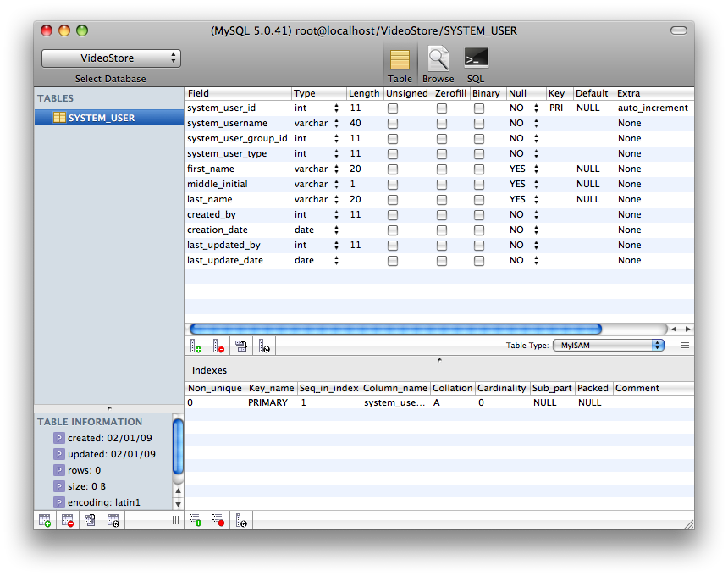The image size is (728, 576).
Task: Click the Length column header
Action: point(365,93)
